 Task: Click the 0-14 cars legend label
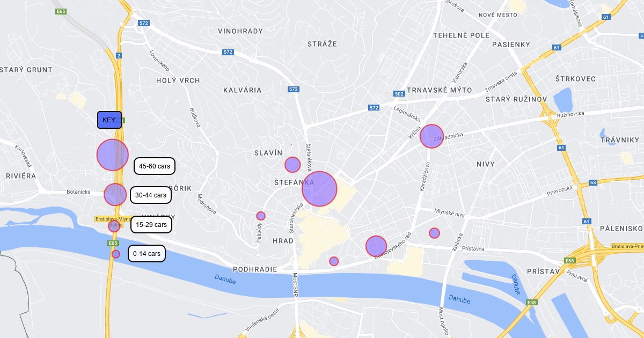[x=147, y=253]
